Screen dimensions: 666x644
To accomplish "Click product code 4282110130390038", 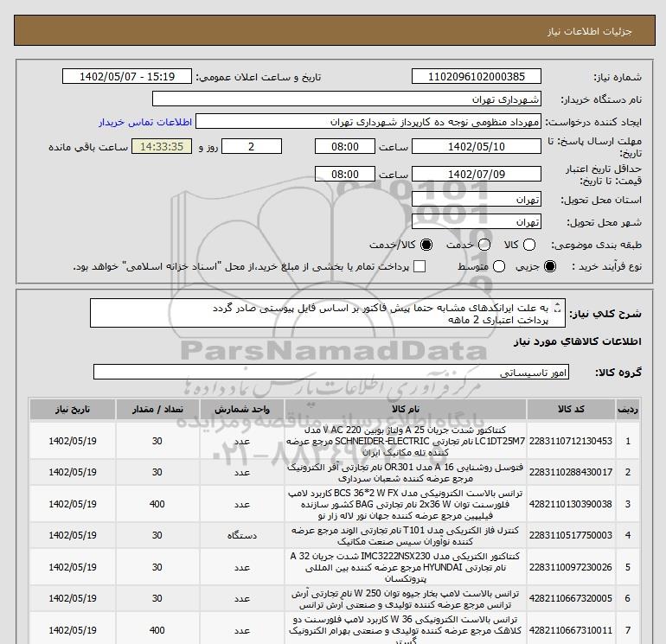I will (x=571, y=504).
